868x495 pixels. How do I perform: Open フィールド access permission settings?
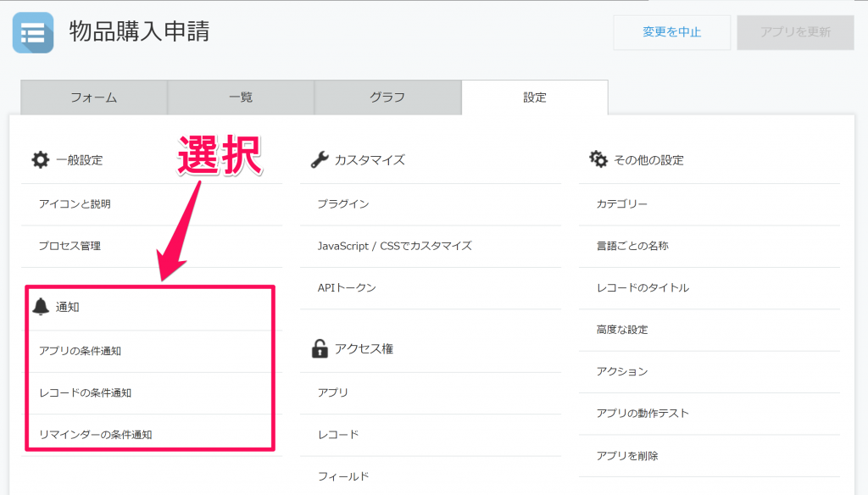pos(343,476)
